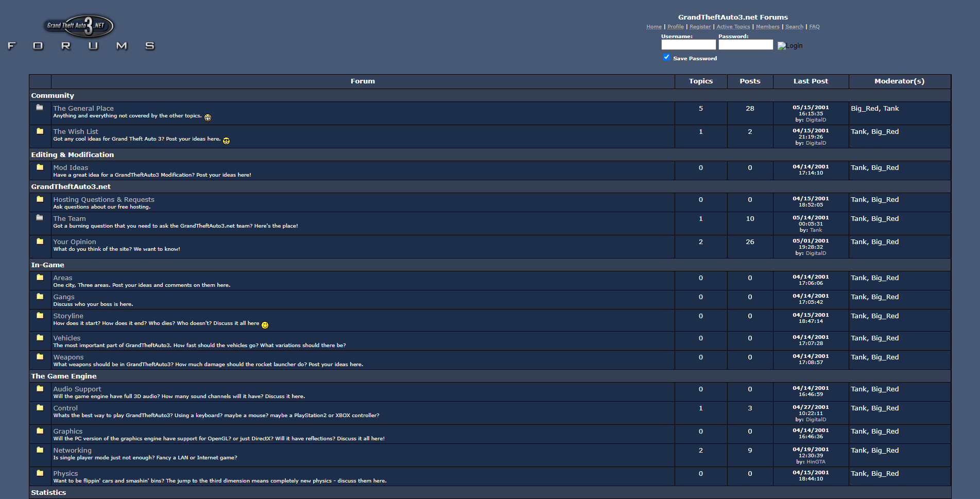Open Register in top navigation
Screen dimensions: 980x499
click(x=700, y=27)
